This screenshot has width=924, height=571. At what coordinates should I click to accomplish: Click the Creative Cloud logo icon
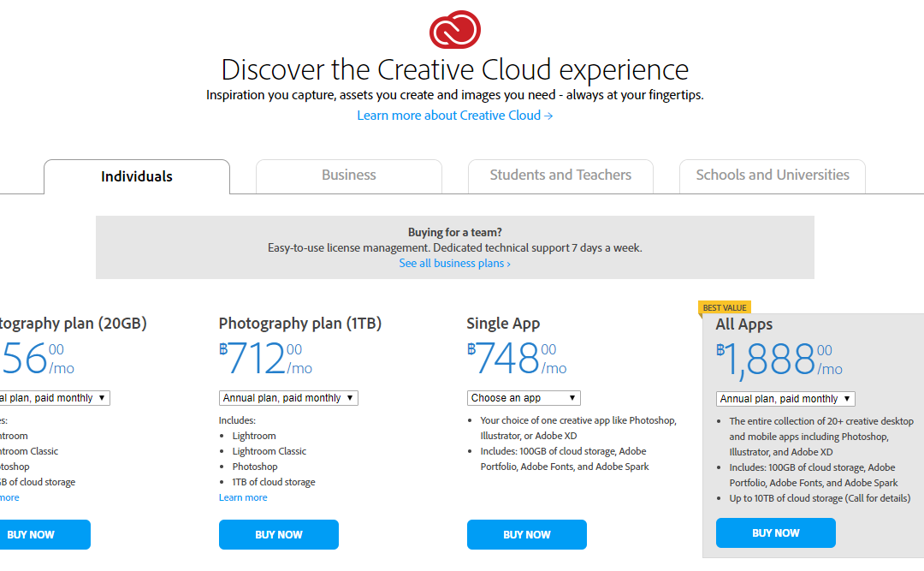[455, 29]
